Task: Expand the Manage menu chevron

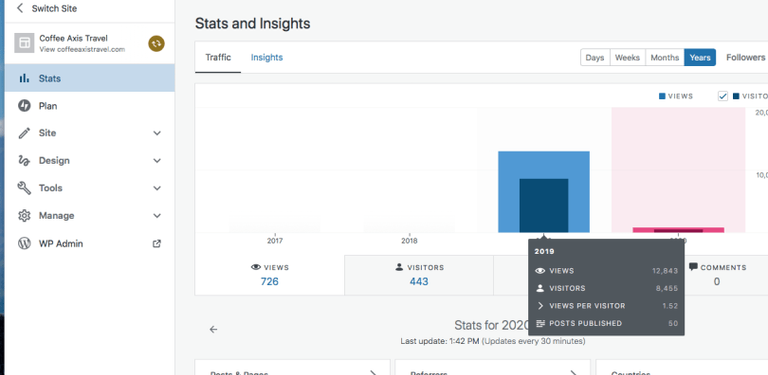Action: pos(157,216)
